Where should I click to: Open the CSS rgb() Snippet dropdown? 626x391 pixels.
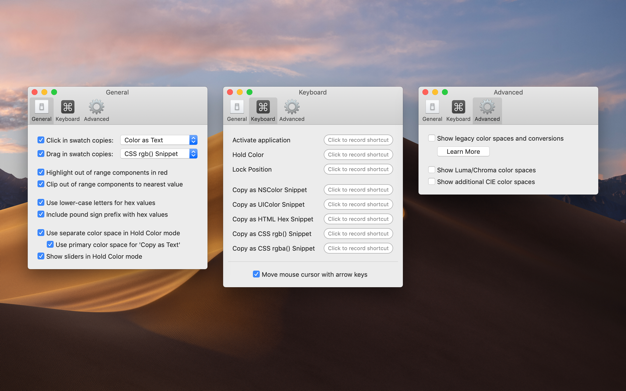[159, 153]
